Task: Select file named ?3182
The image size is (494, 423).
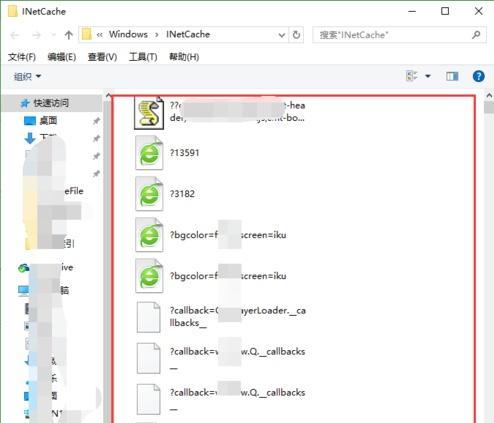Action: [182, 194]
